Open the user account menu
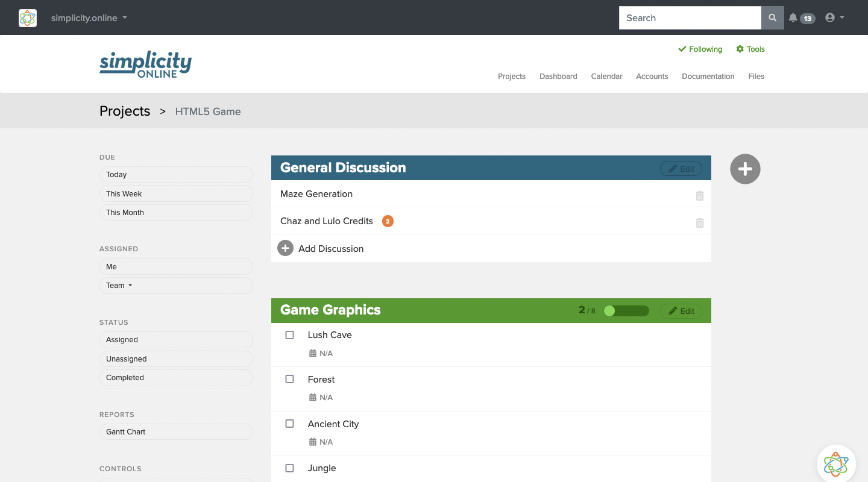 (x=835, y=18)
